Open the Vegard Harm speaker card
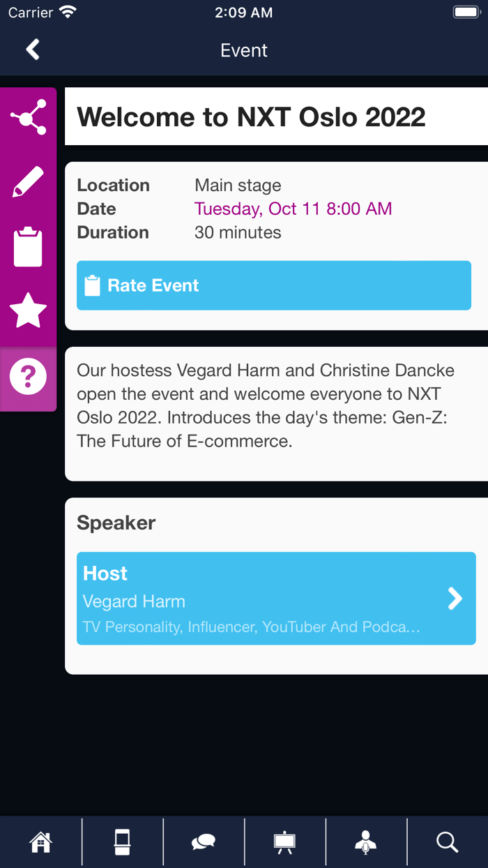488x868 pixels. click(x=265, y=599)
